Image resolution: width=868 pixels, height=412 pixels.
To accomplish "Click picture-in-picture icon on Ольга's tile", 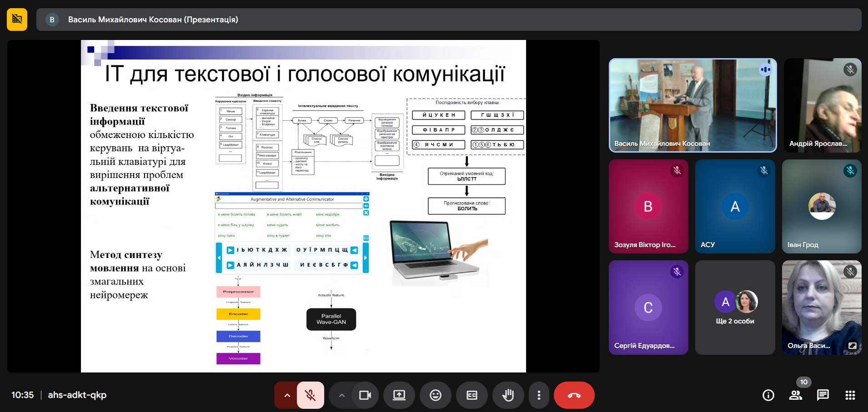I will tap(852, 346).
